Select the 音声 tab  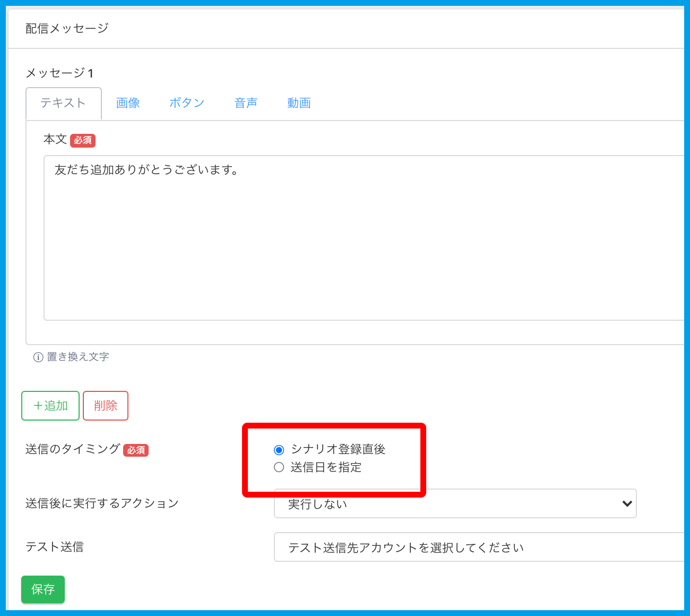coord(246,103)
